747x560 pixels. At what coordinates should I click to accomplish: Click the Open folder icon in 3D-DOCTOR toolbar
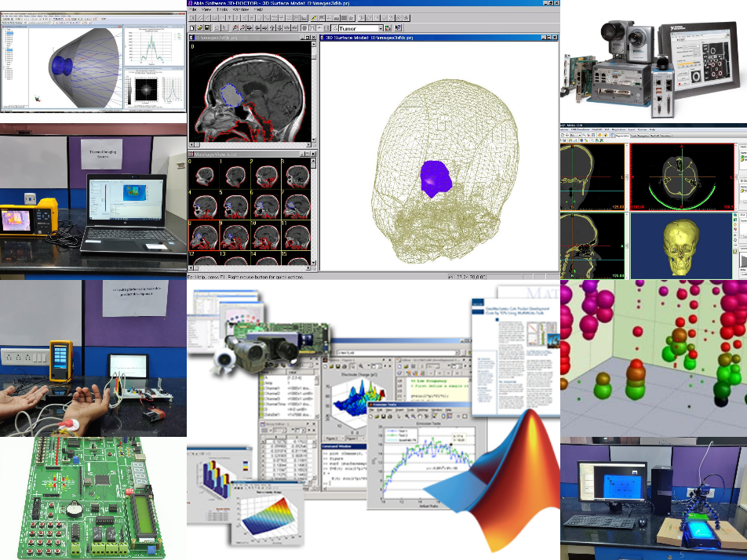pos(202,27)
